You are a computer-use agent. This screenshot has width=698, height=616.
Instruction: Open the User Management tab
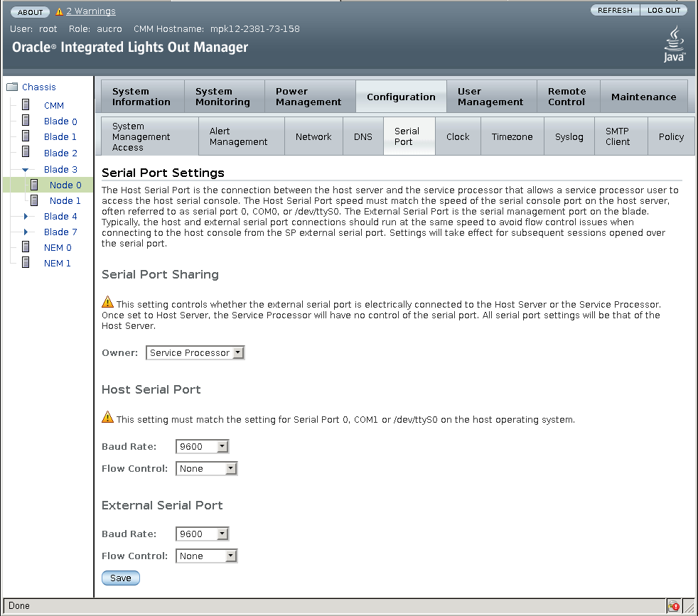pyautogui.click(x=491, y=97)
